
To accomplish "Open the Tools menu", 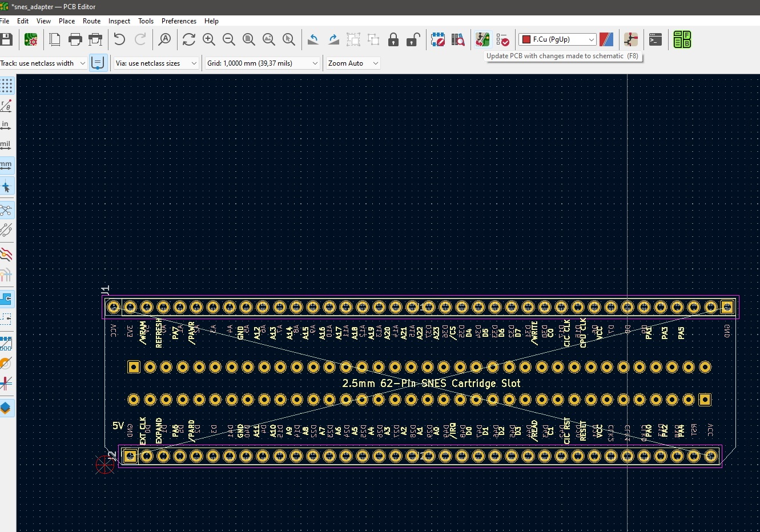I will tap(146, 21).
